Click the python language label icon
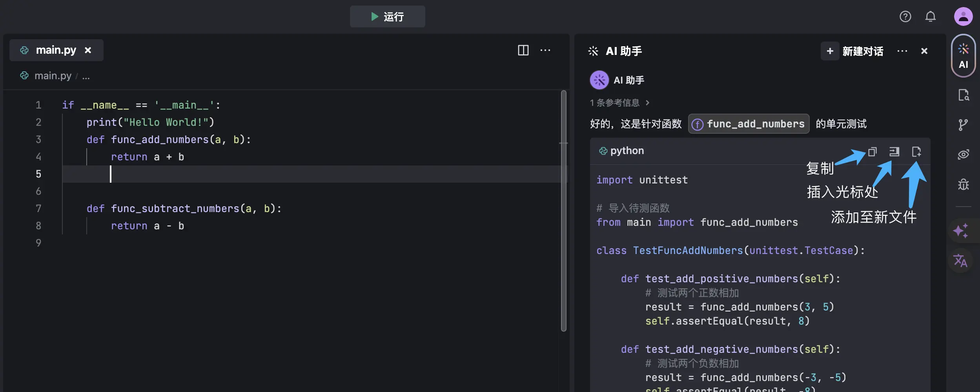Viewport: 980px width, 392px height. pyautogui.click(x=603, y=151)
